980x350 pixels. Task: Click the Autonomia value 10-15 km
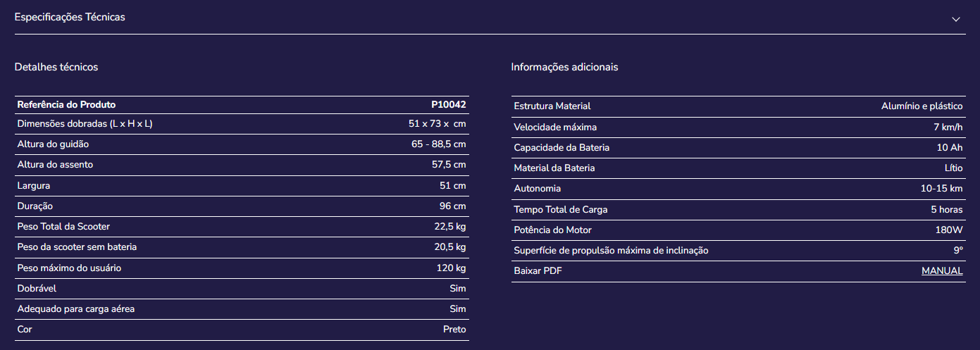941,189
